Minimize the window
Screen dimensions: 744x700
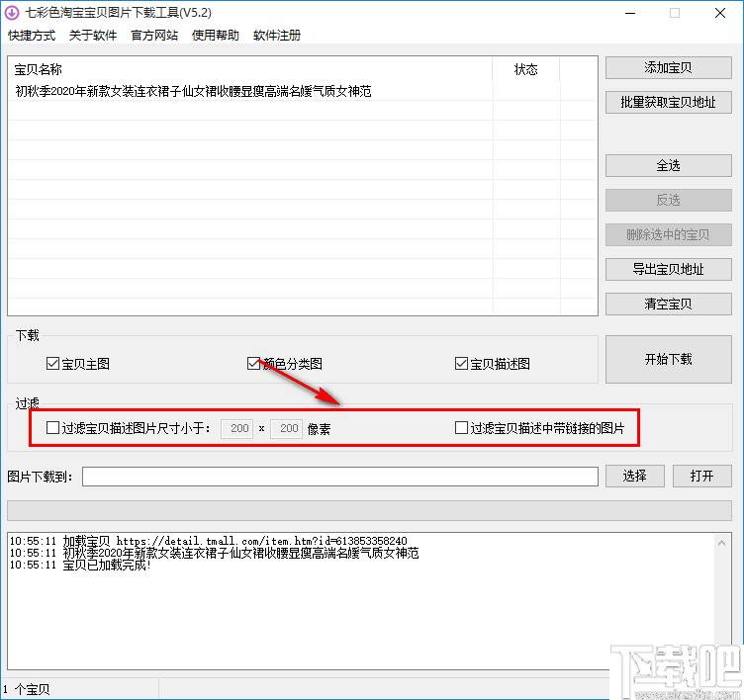pos(630,13)
